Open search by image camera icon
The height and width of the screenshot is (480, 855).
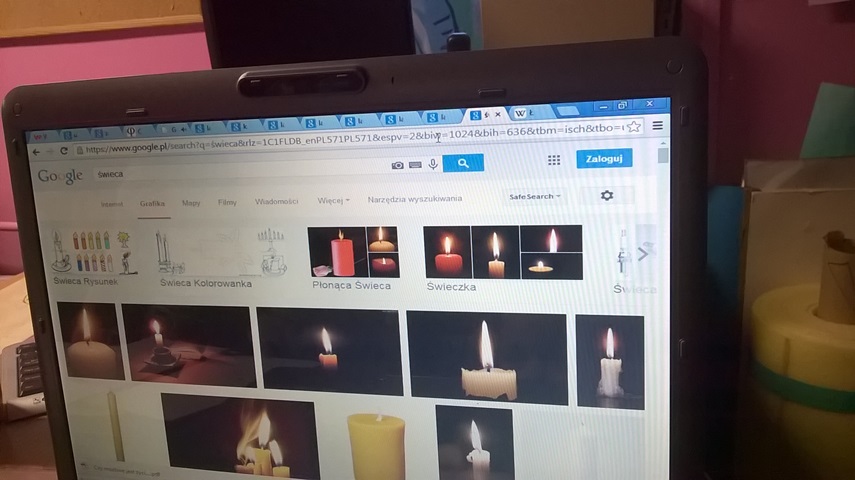point(398,165)
